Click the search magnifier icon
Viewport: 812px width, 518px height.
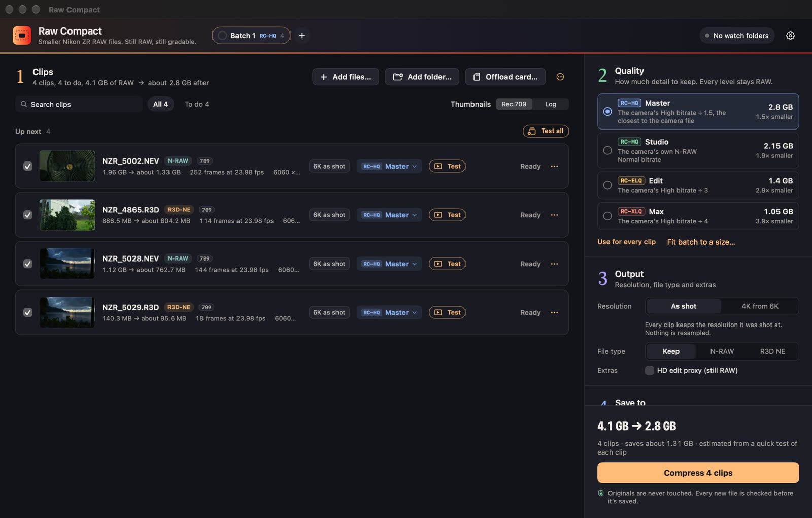[x=24, y=104]
